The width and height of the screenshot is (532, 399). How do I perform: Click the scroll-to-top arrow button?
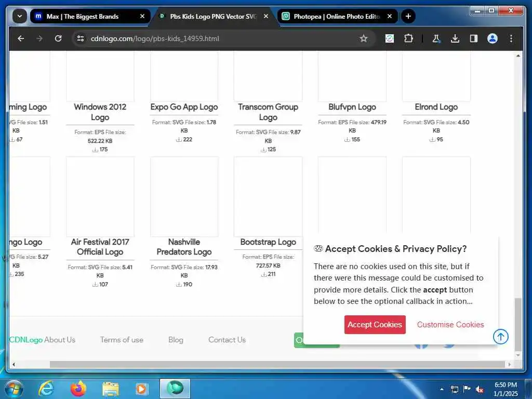(500, 337)
